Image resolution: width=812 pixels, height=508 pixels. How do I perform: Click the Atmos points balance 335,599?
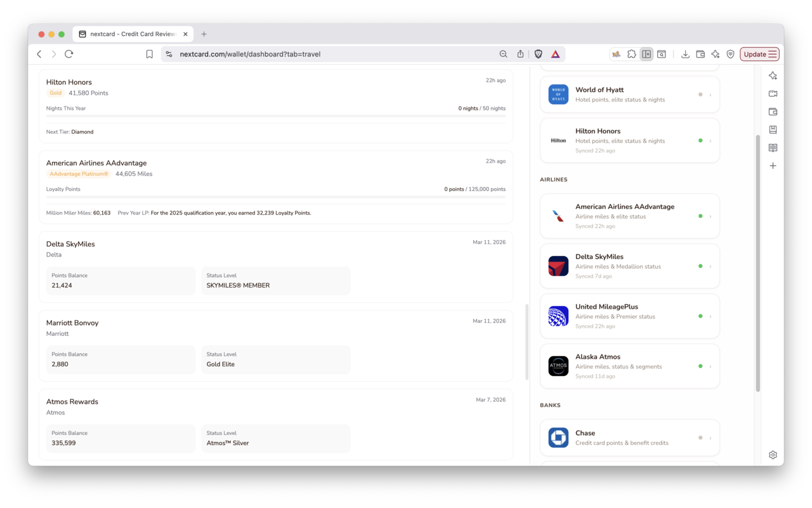[x=63, y=443]
